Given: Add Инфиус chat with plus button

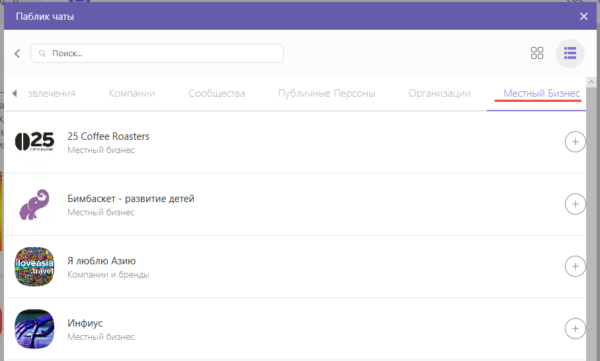Looking at the screenshot, I should [575, 328].
